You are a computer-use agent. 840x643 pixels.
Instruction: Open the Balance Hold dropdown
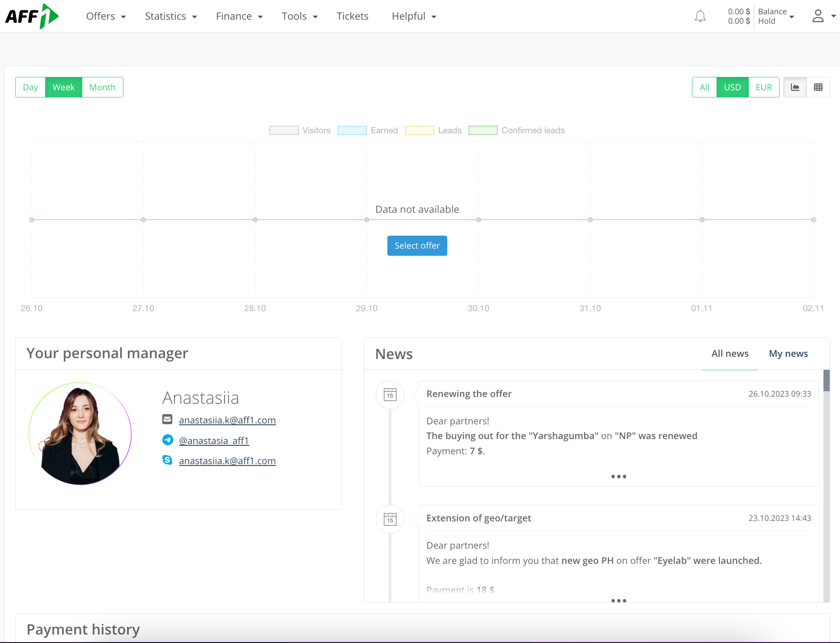pos(776,16)
